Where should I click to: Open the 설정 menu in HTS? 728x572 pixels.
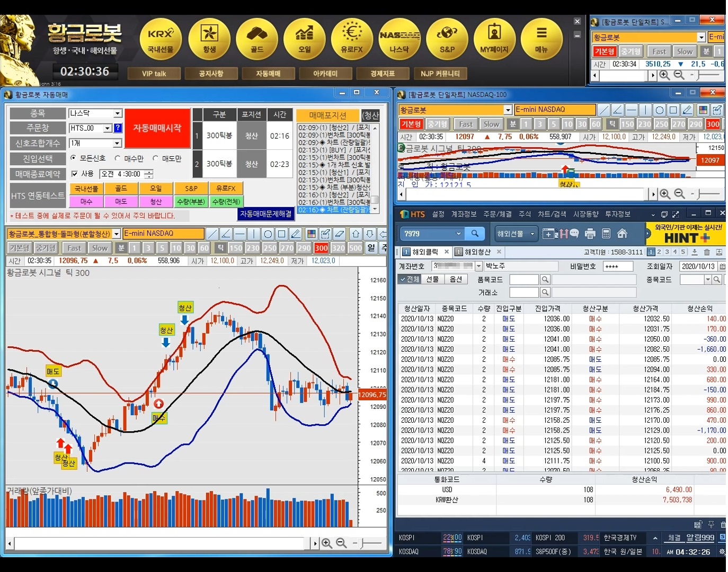438,214
